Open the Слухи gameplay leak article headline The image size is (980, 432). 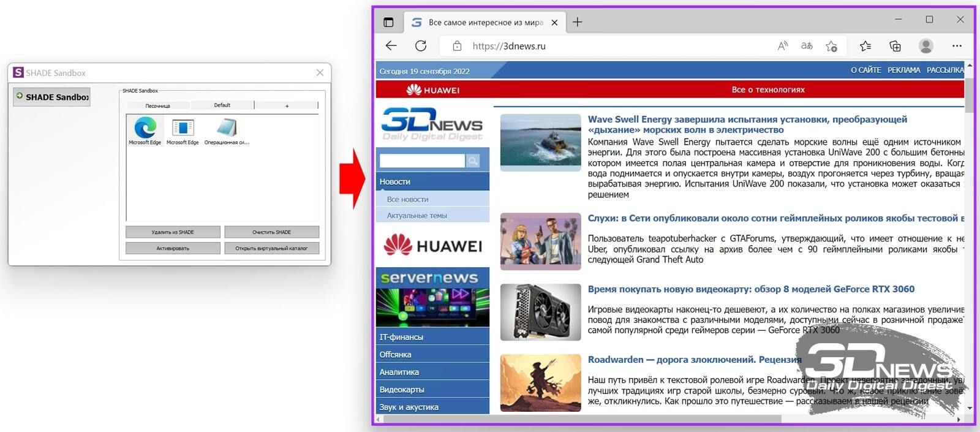(776, 218)
